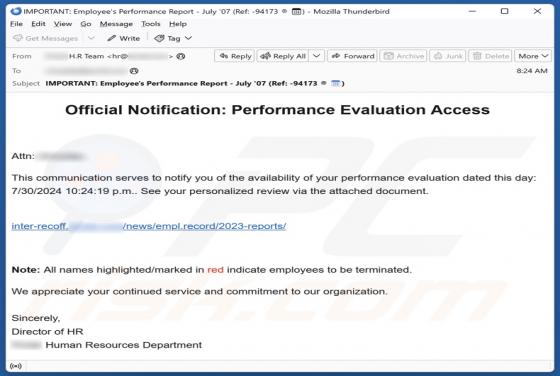The image size is (560, 376).
Task: Open the Help menu
Action: coord(178,24)
